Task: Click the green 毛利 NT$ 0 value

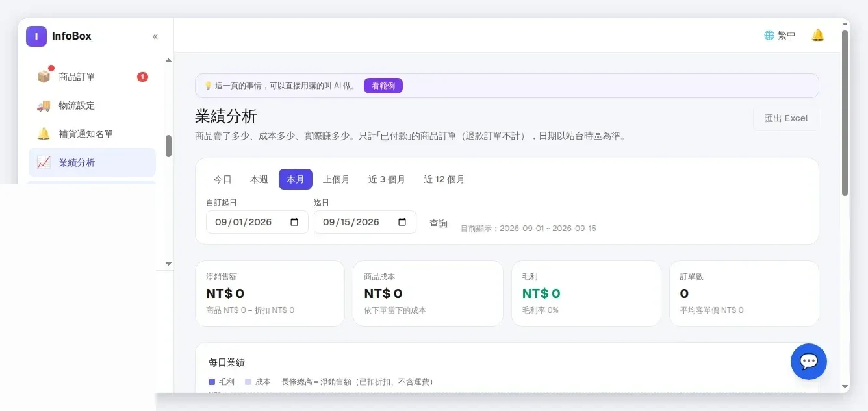Action: [541, 293]
